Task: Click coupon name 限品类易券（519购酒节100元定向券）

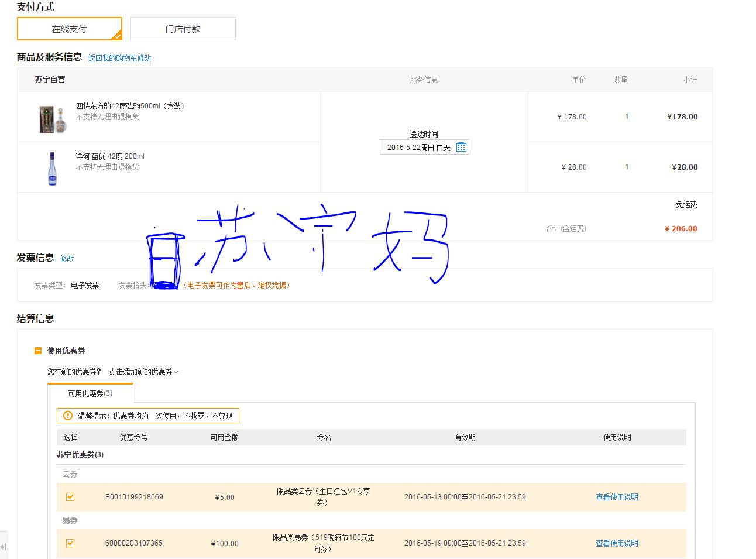Action: [x=323, y=543]
